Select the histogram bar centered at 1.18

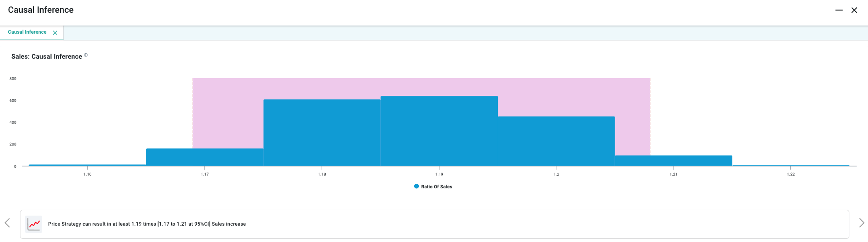(322, 133)
